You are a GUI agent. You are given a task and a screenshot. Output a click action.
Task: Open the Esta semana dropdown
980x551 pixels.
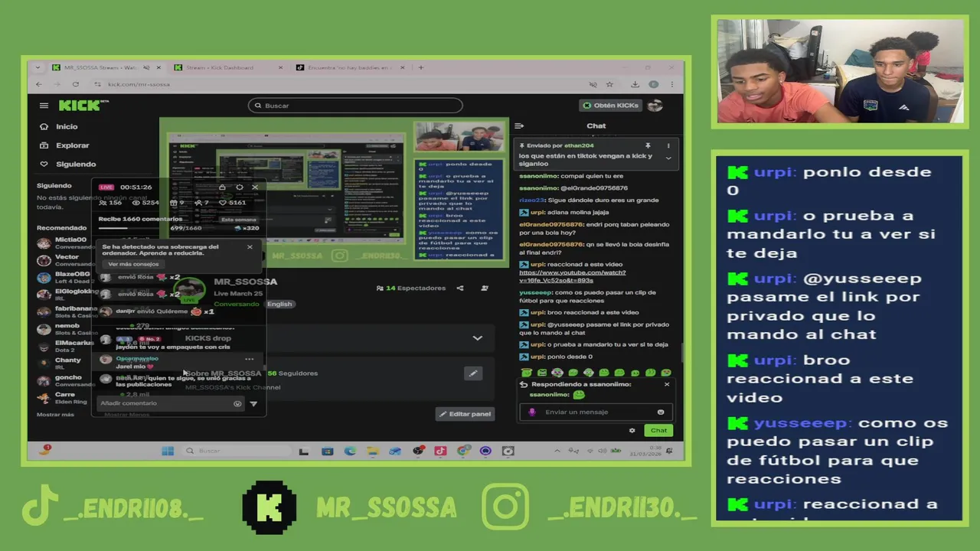[238, 220]
